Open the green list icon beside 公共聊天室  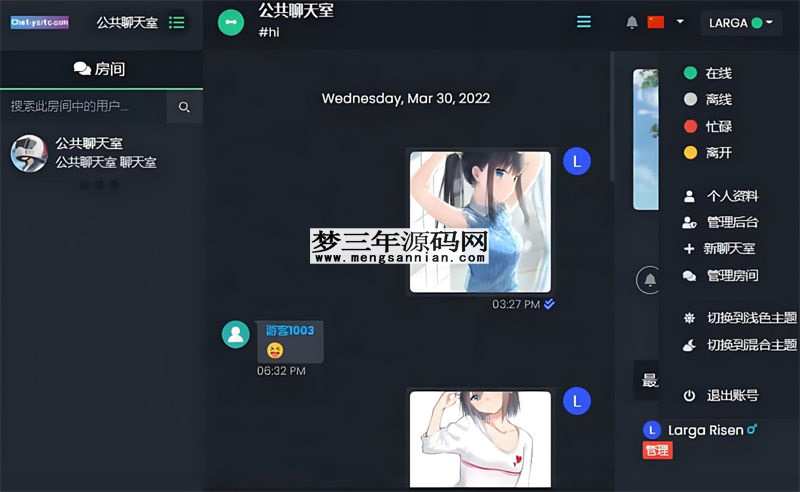tap(177, 22)
